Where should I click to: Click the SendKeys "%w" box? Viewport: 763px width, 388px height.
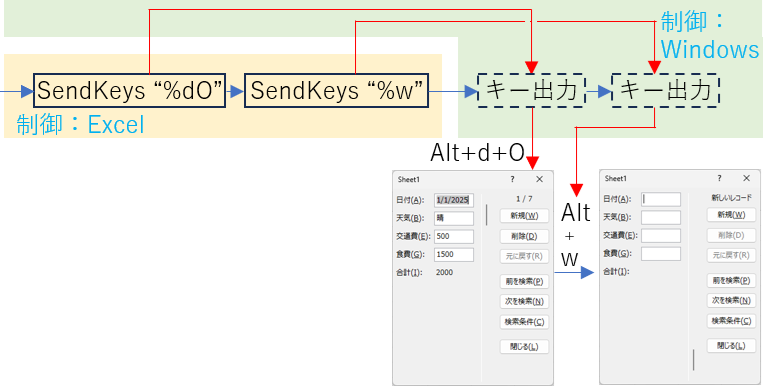[x=336, y=91]
